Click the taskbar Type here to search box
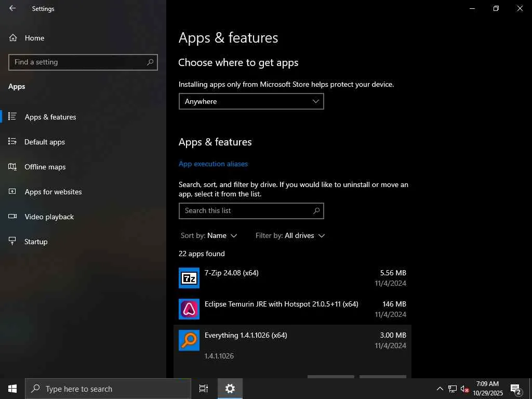 [x=108, y=389]
